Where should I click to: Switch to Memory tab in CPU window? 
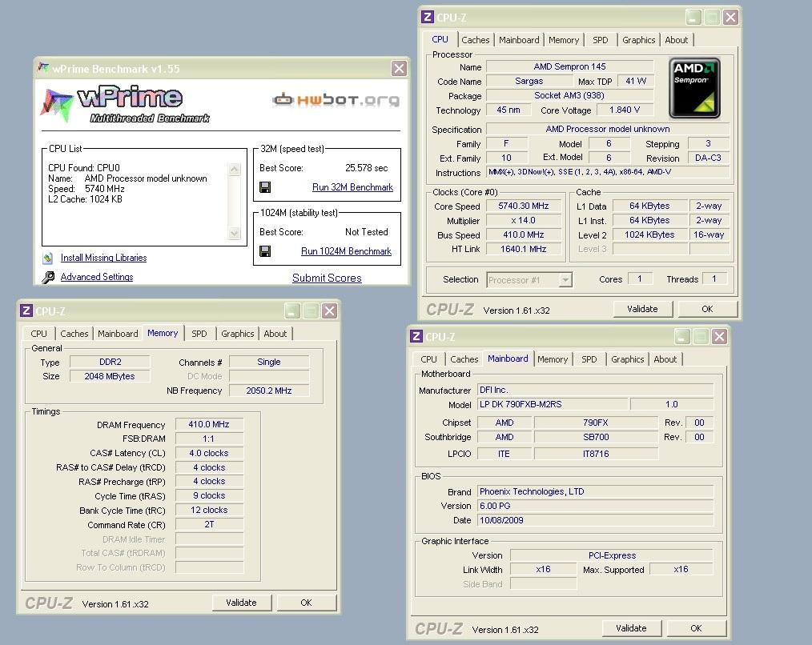pyautogui.click(x=564, y=40)
